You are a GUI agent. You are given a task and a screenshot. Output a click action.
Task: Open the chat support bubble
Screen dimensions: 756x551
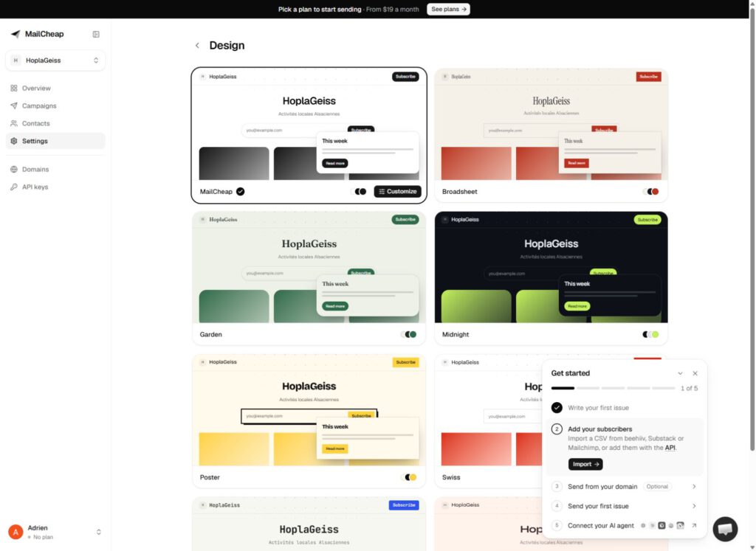[x=725, y=529]
